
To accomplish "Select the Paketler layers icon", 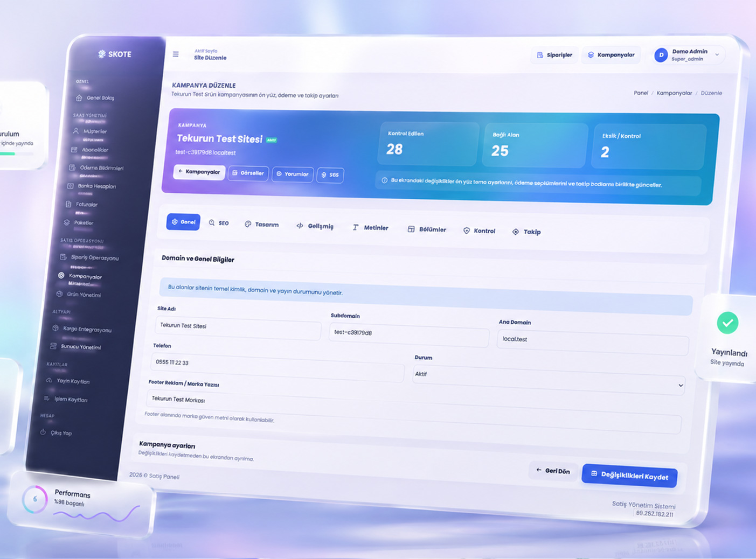I will point(67,222).
